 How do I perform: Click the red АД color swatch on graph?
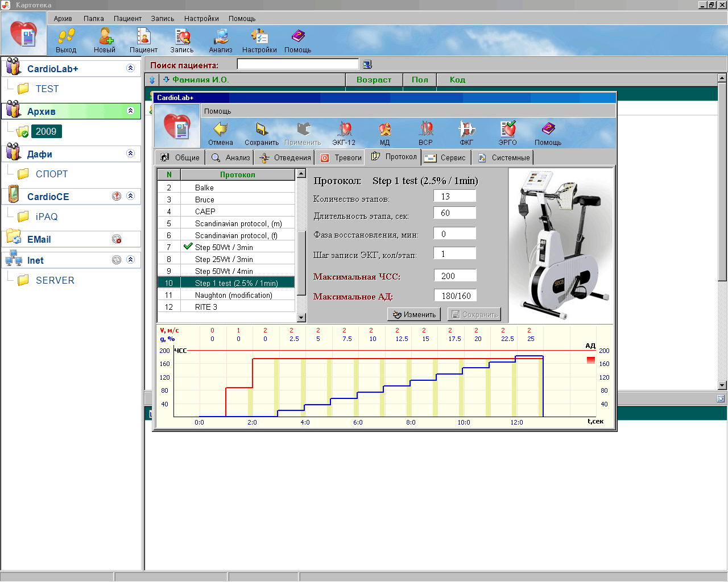coord(591,360)
